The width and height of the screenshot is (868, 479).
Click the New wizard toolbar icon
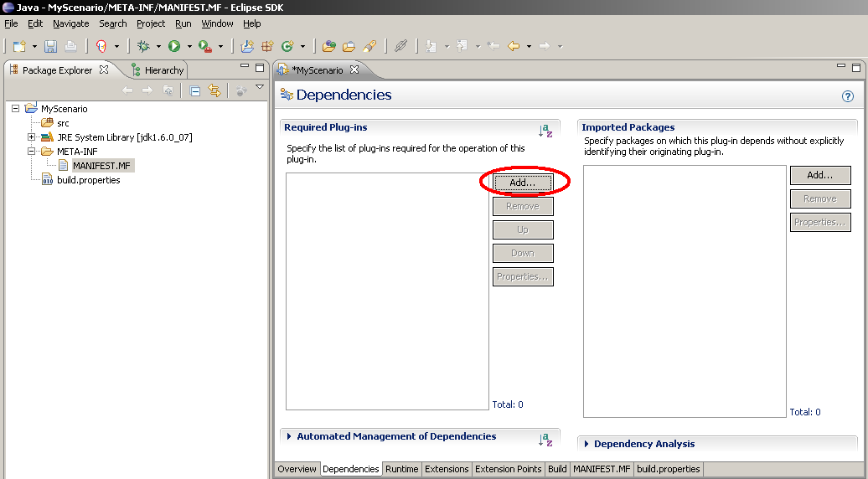tap(19, 46)
